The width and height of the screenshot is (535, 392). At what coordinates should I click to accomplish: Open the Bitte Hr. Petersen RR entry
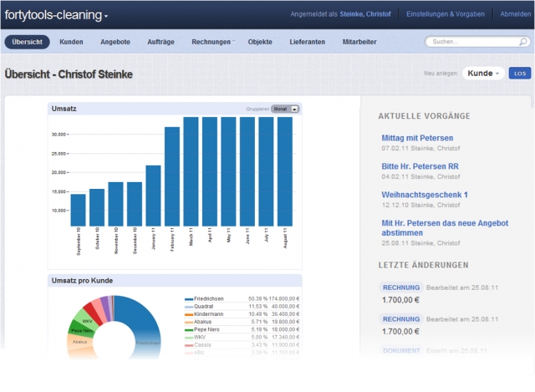coord(420,166)
